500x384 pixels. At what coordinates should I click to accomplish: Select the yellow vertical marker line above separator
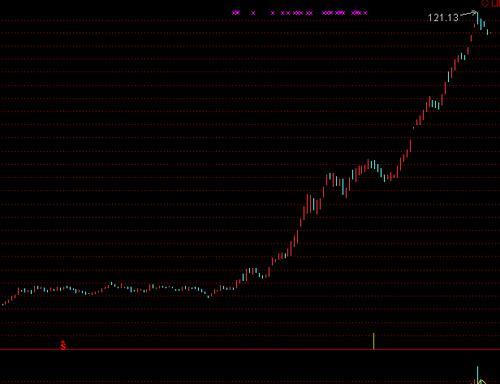374,341
